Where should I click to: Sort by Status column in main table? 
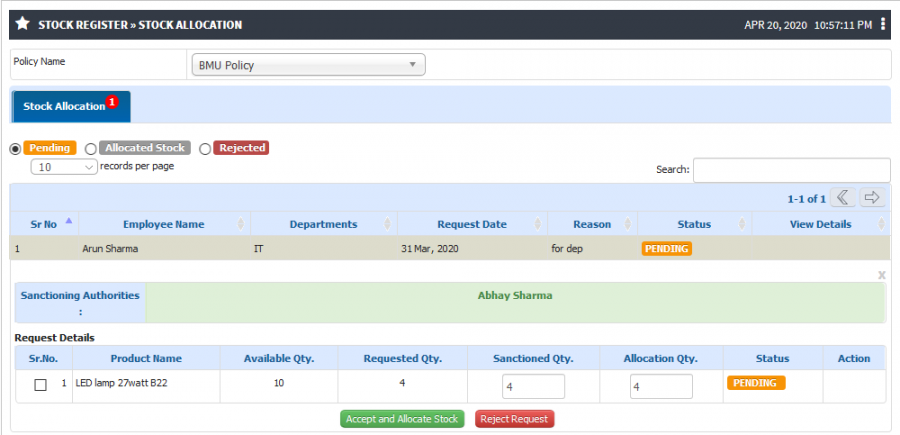pyautogui.click(x=694, y=224)
